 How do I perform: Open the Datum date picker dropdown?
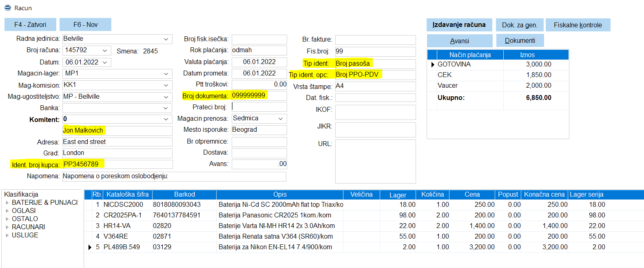point(105,62)
